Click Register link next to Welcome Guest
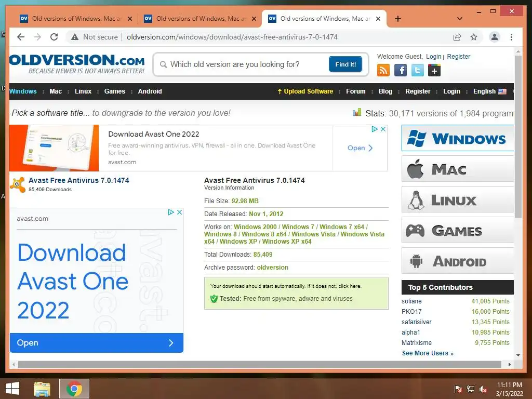The width and height of the screenshot is (532, 399). pos(458,57)
